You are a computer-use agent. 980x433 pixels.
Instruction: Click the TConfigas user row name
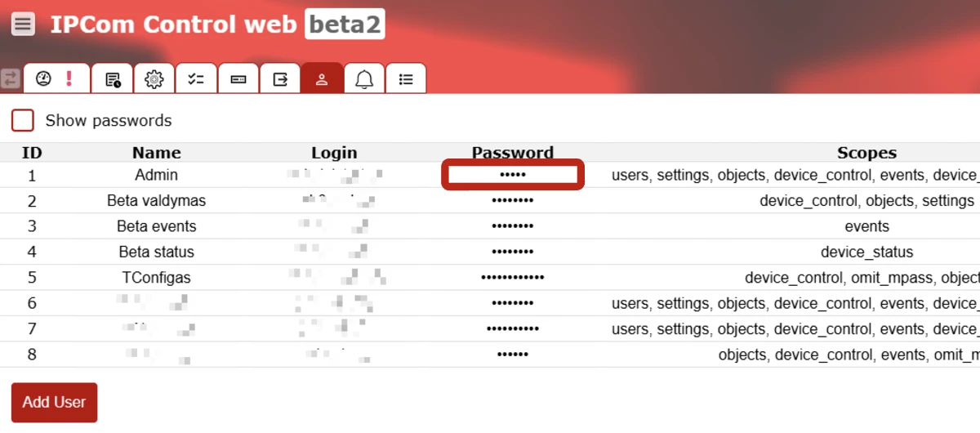(156, 278)
